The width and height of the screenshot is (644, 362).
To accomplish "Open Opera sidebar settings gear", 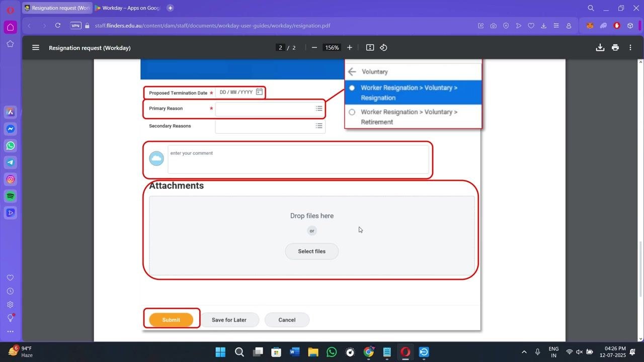I will [x=10, y=305].
